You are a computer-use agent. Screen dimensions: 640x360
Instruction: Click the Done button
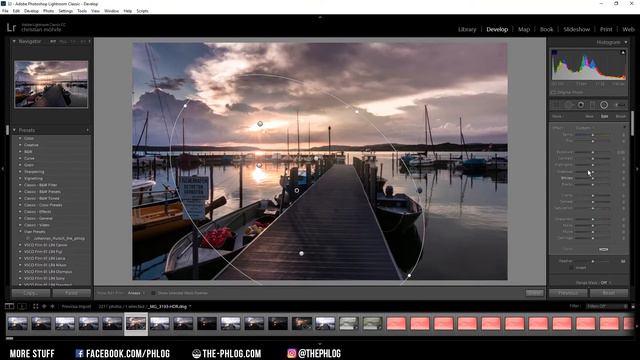coord(534,293)
